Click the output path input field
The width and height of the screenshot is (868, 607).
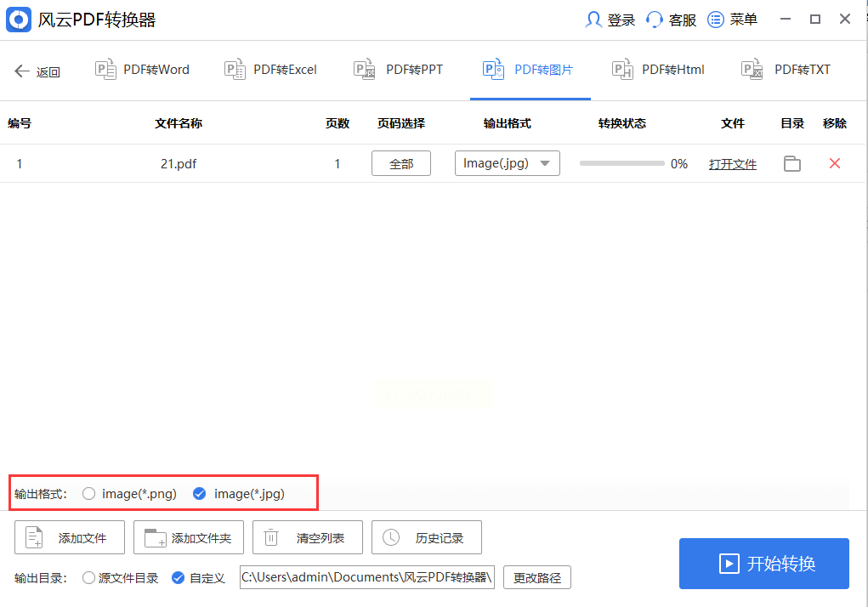tap(367, 577)
